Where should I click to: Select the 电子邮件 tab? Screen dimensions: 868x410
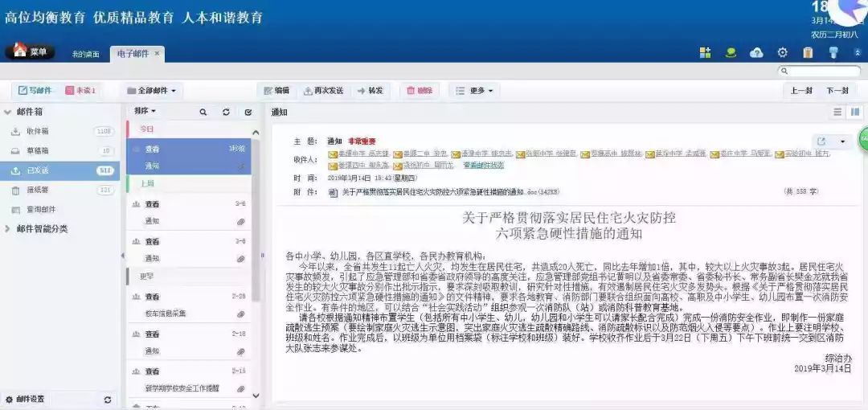[133, 54]
